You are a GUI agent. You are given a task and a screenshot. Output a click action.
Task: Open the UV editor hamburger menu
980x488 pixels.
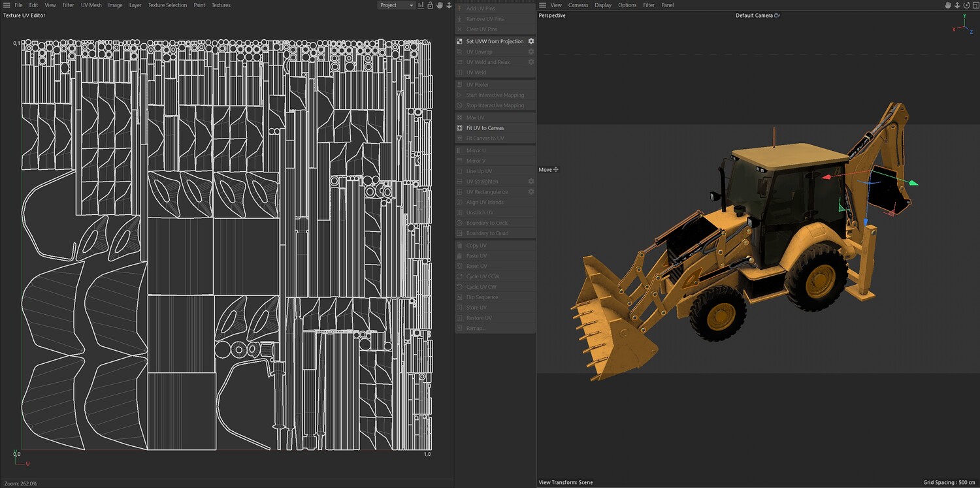point(7,5)
